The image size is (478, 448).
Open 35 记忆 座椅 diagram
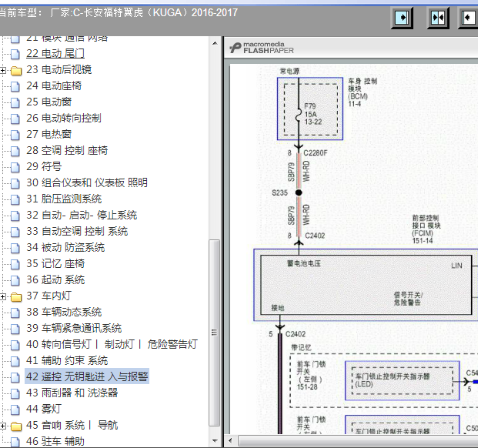coord(55,263)
